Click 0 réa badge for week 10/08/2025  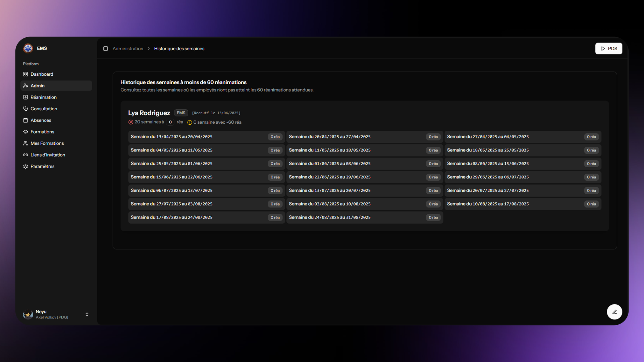coord(591,204)
